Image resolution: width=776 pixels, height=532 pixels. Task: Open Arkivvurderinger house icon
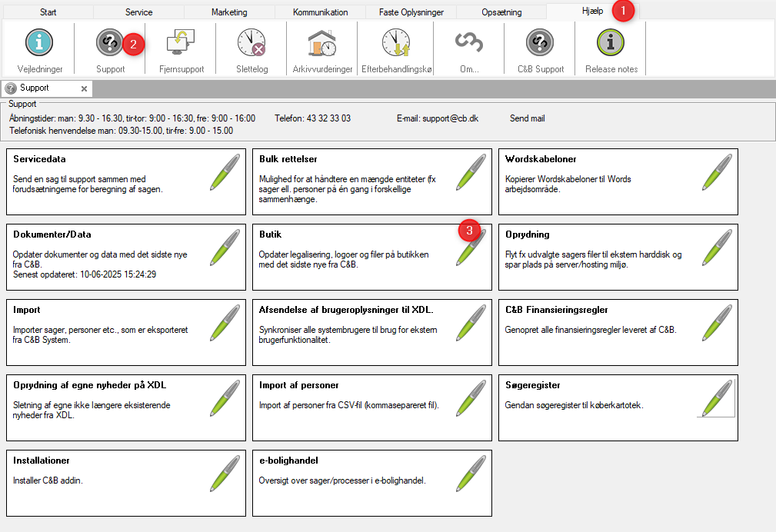click(x=322, y=43)
